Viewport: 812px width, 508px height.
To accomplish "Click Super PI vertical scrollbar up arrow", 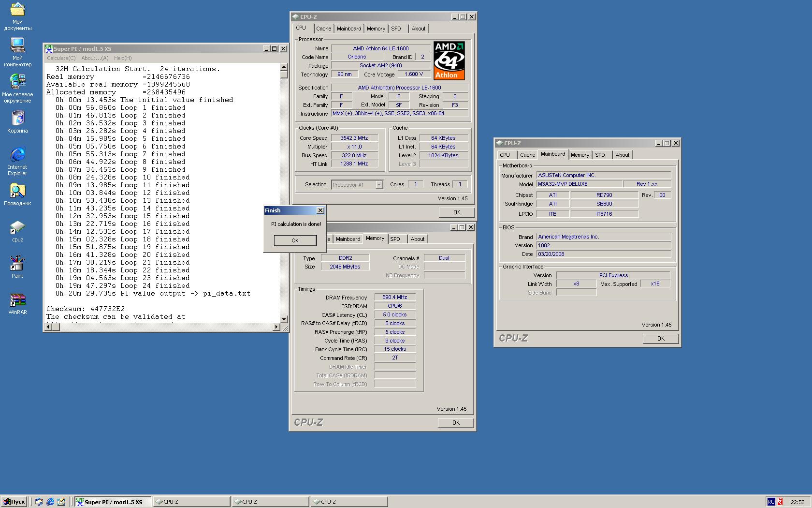I will 284,67.
